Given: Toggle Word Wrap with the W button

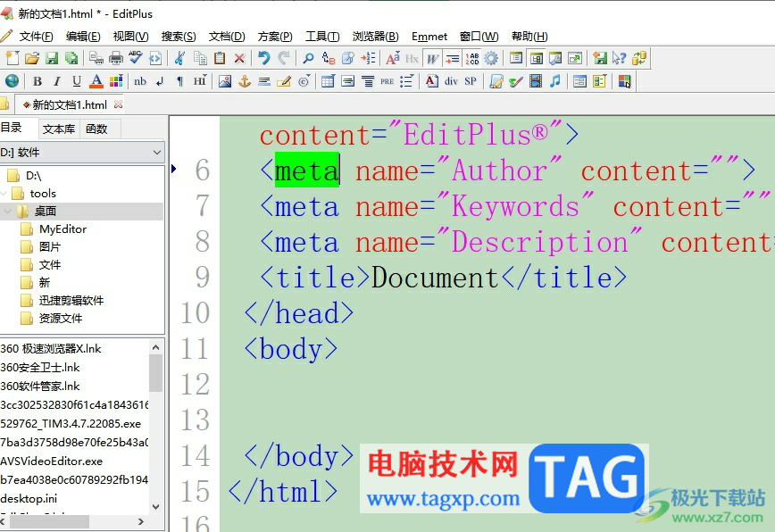Looking at the screenshot, I should (432, 58).
